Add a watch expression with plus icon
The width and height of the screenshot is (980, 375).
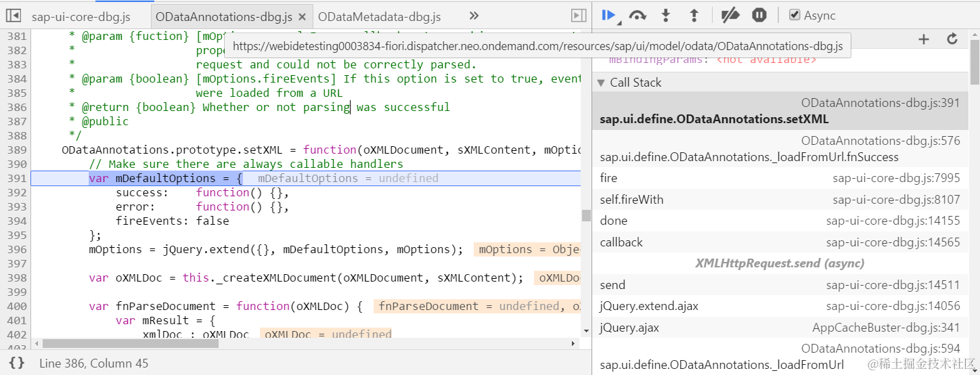[x=923, y=39]
